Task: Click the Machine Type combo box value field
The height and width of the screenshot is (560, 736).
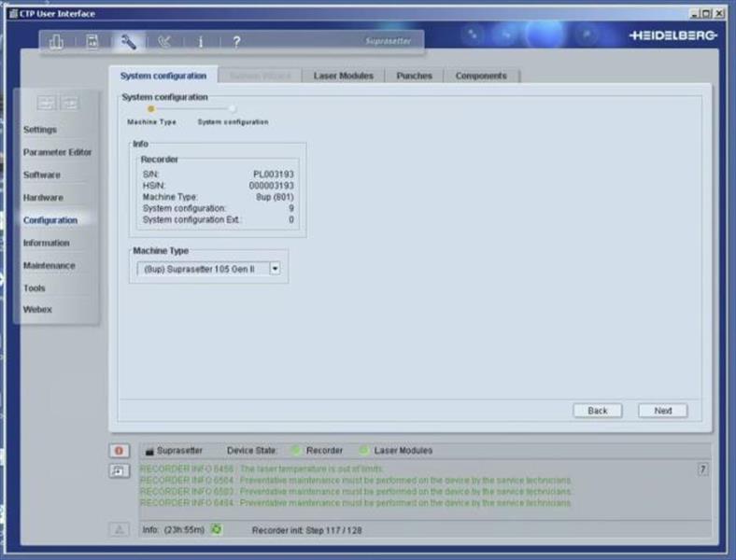Action: point(204,269)
